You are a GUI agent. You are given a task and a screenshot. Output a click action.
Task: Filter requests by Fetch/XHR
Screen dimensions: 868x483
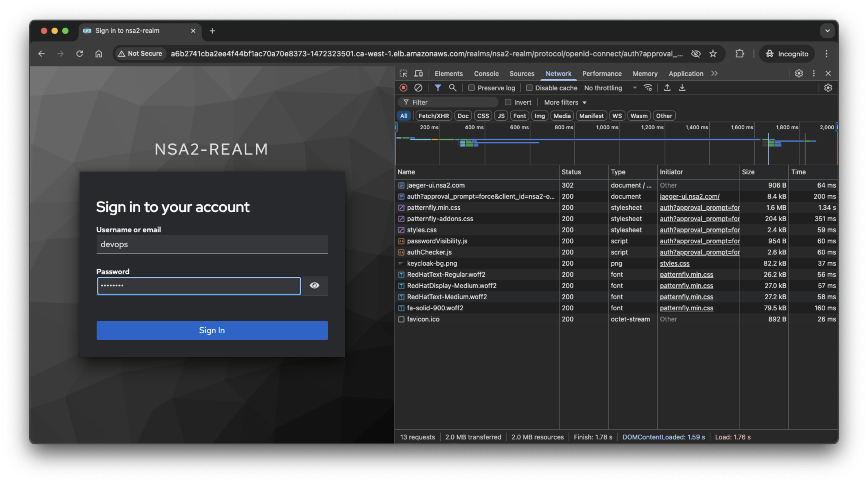[434, 116]
